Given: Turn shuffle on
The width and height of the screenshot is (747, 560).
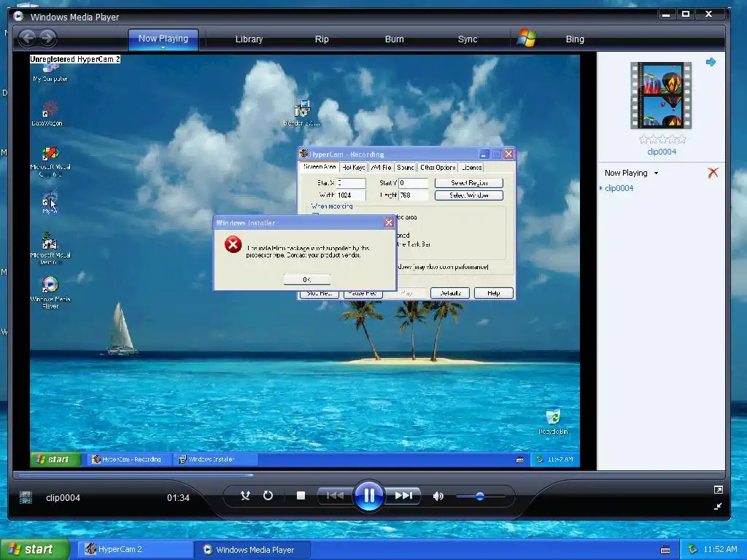Looking at the screenshot, I should [x=245, y=496].
